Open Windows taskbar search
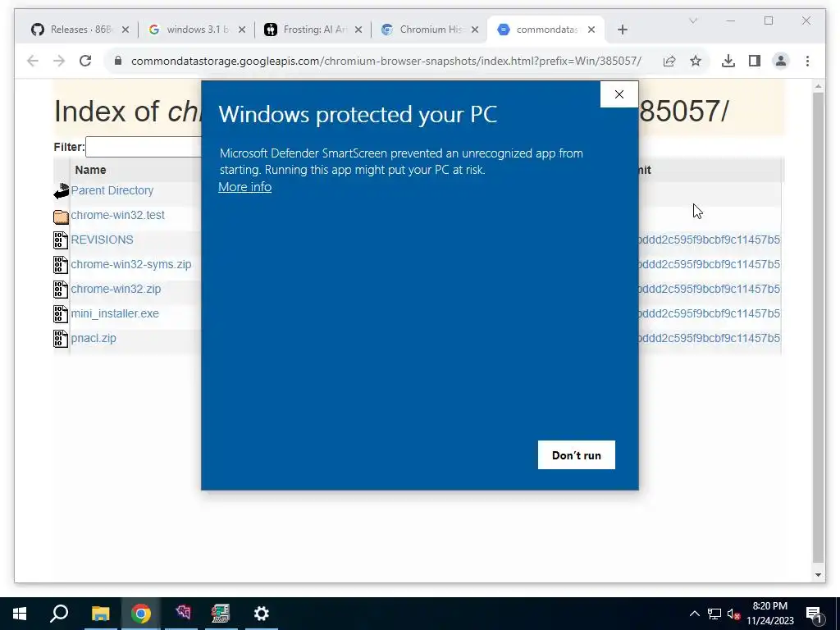Screen dimensions: 840x630 click(x=59, y=614)
